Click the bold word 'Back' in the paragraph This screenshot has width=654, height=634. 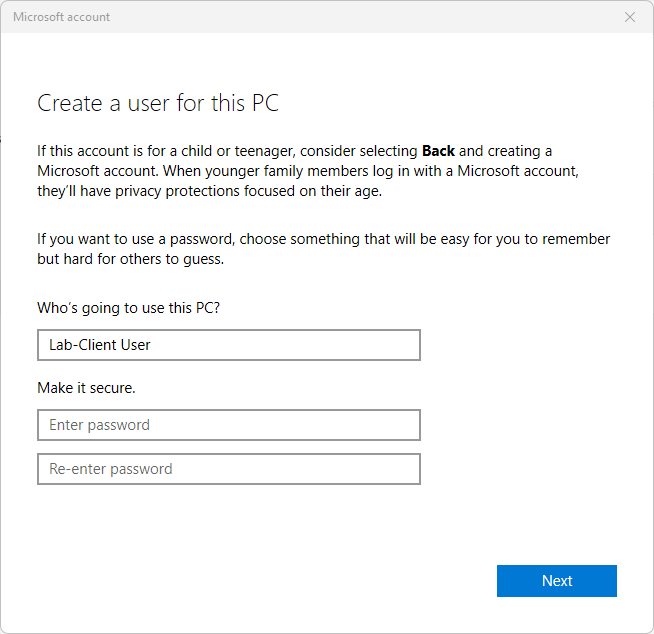click(x=438, y=151)
